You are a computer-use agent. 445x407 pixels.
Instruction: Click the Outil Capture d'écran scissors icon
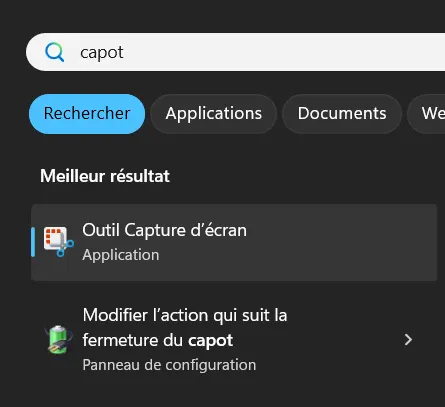click(x=59, y=242)
